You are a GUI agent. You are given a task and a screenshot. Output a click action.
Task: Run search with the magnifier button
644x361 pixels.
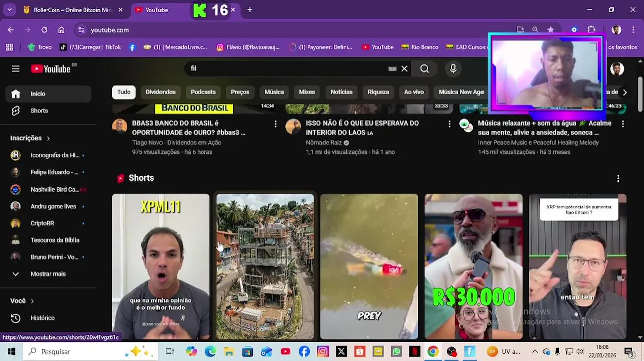pyautogui.click(x=425, y=69)
